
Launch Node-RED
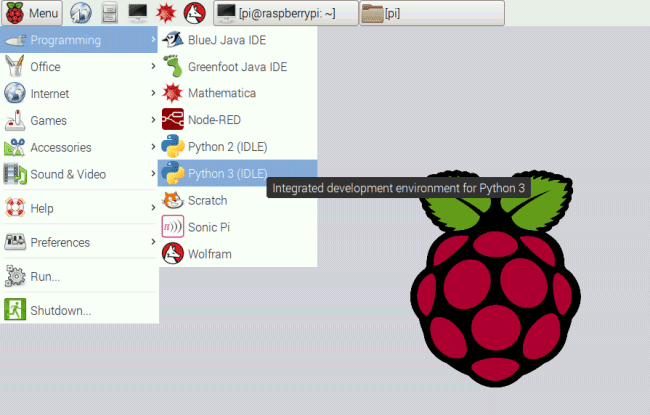pos(238,120)
